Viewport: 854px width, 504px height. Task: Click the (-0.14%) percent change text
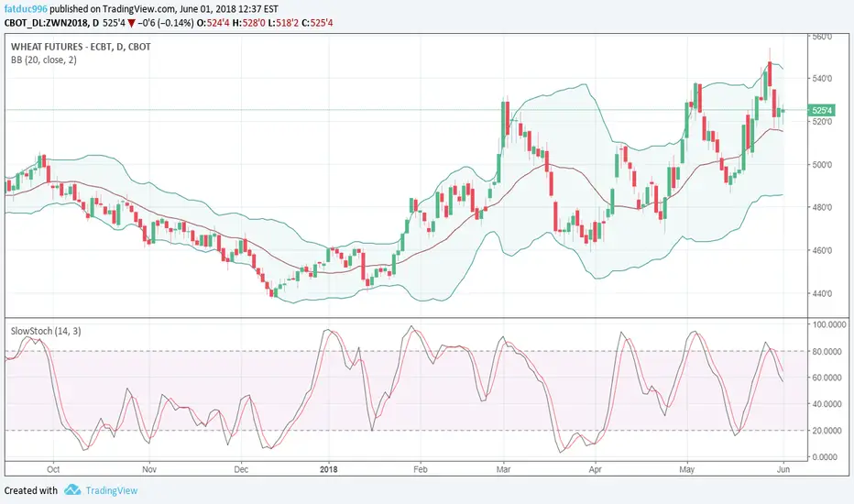click(174, 23)
